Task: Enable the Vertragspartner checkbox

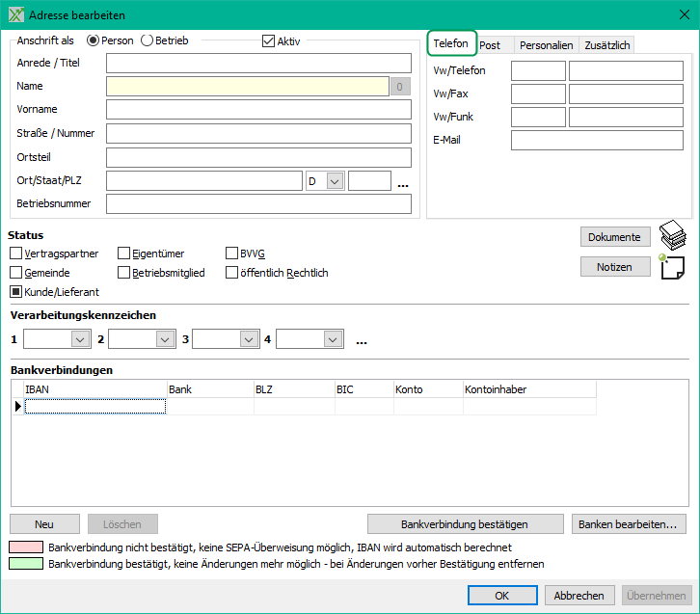Action: pos(16,254)
